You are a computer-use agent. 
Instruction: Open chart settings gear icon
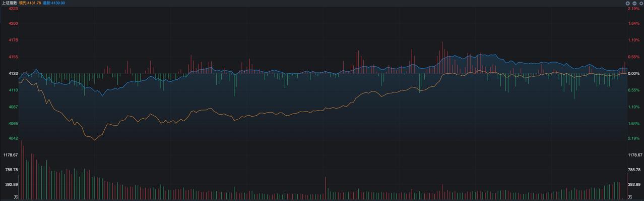coord(641,3)
